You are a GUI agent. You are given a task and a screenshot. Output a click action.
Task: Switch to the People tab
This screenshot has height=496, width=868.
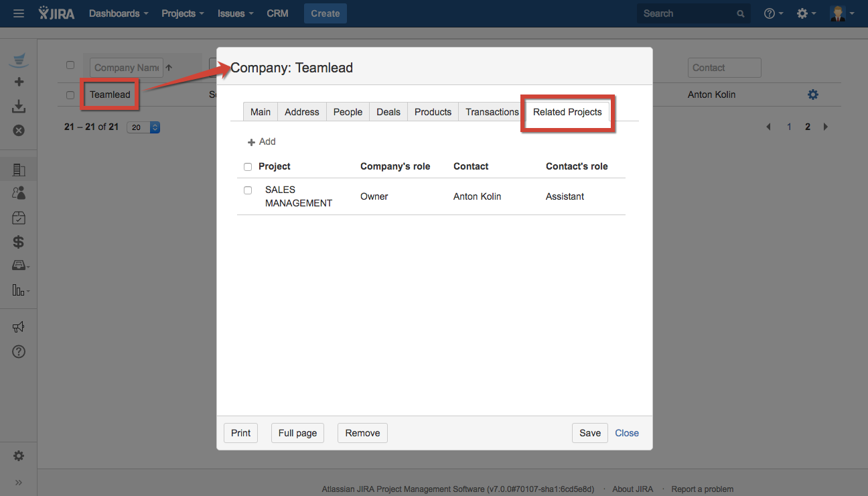[348, 112]
